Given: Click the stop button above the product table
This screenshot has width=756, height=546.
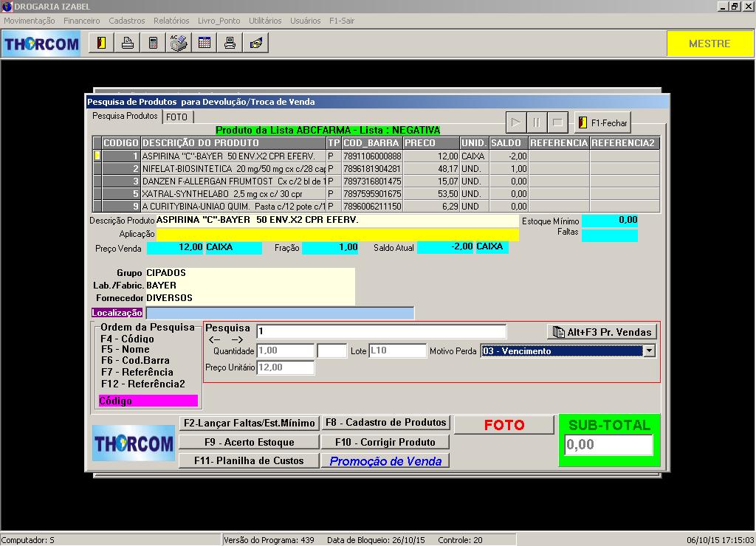Looking at the screenshot, I should click(557, 122).
